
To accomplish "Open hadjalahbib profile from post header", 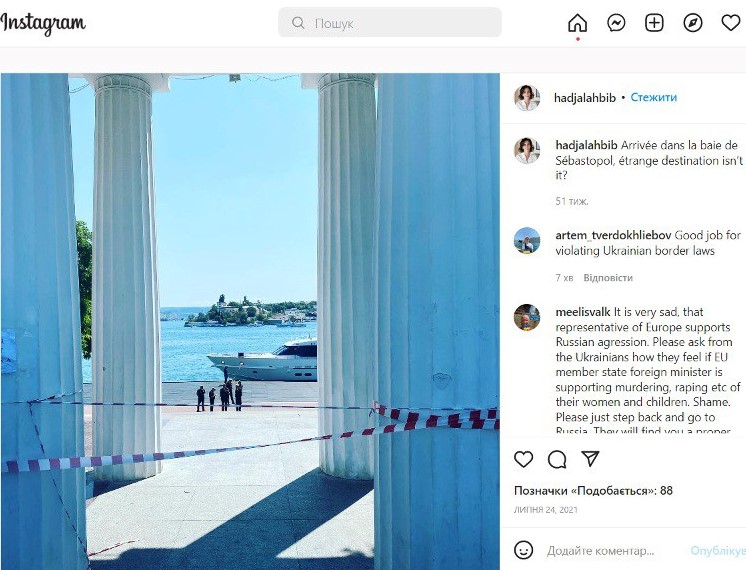I will (x=584, y=98).
